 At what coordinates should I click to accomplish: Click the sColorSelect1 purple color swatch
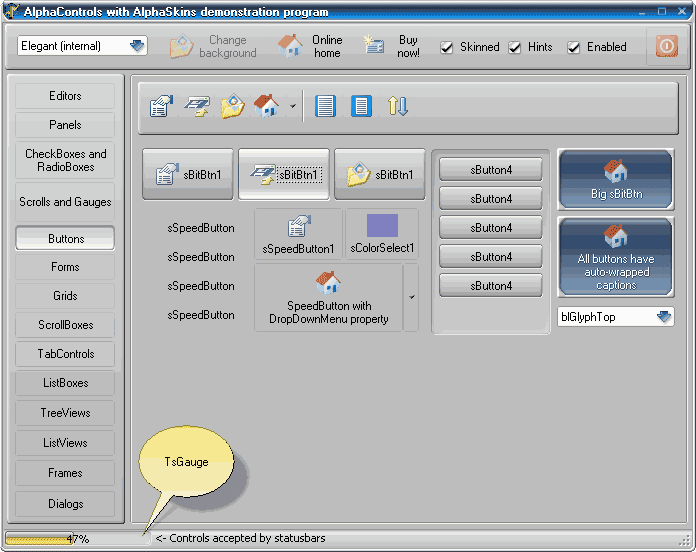(x=382, y=225)
